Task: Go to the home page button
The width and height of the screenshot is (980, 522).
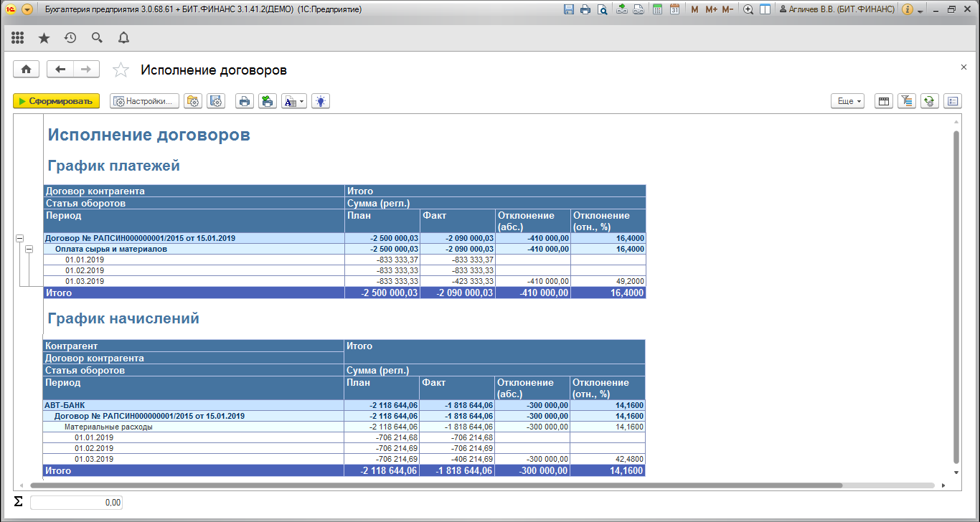Action: point(27,69)
